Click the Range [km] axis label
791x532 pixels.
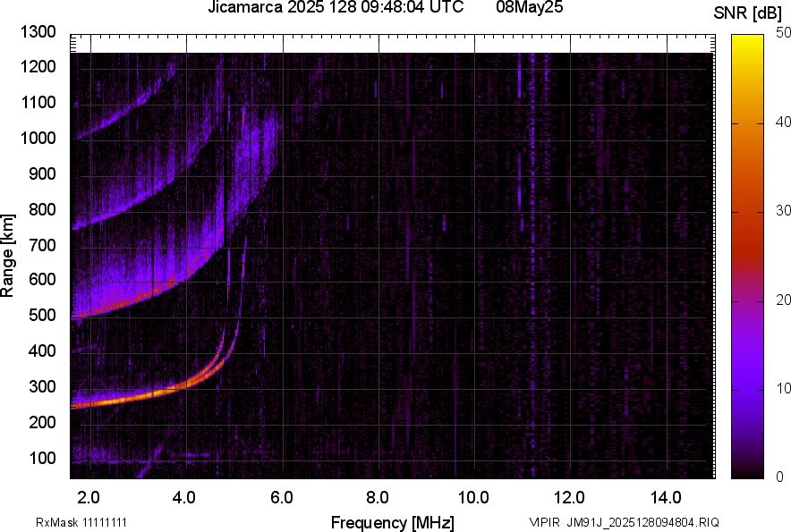[9, 255]
